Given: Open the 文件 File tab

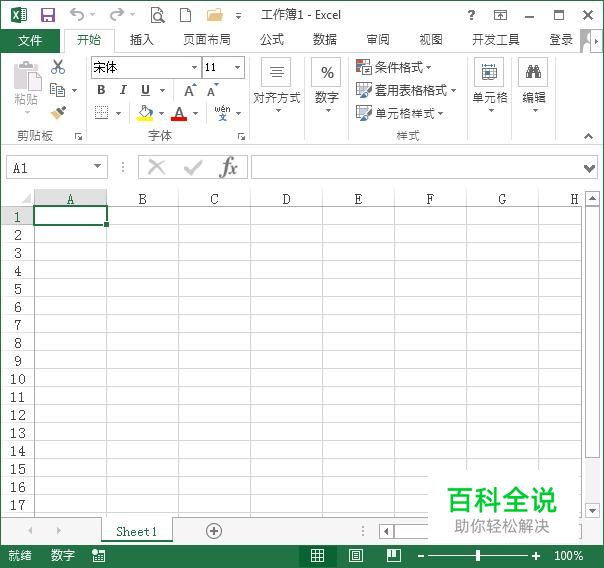Looking at the screenshot, I should 30,40.
